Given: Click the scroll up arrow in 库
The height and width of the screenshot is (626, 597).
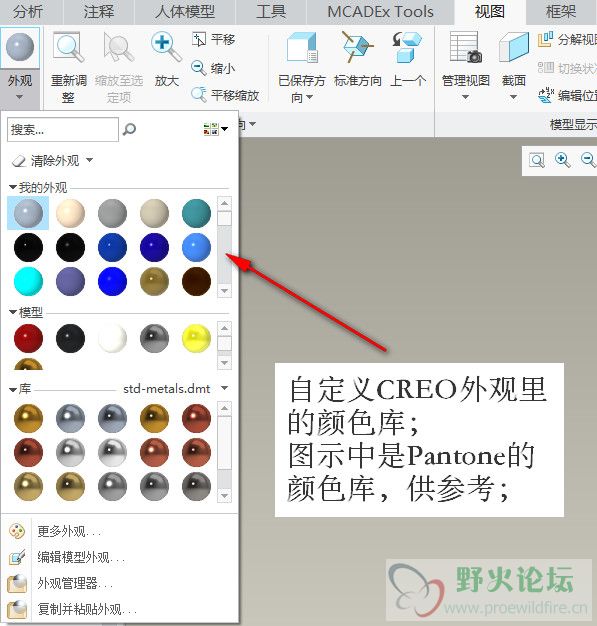Looking at the screenshot, I should pyautogui.click(x=224, y=408).
